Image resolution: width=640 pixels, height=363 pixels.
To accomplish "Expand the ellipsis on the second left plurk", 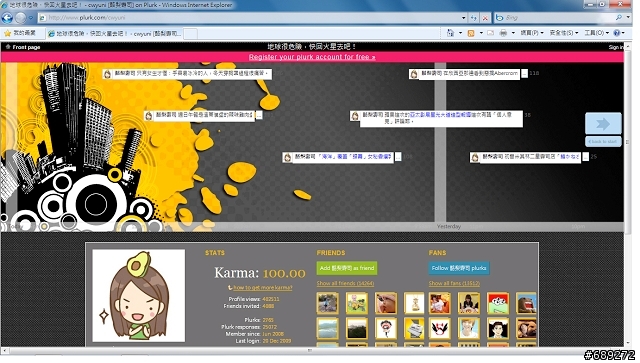I will tap(259, 116).
